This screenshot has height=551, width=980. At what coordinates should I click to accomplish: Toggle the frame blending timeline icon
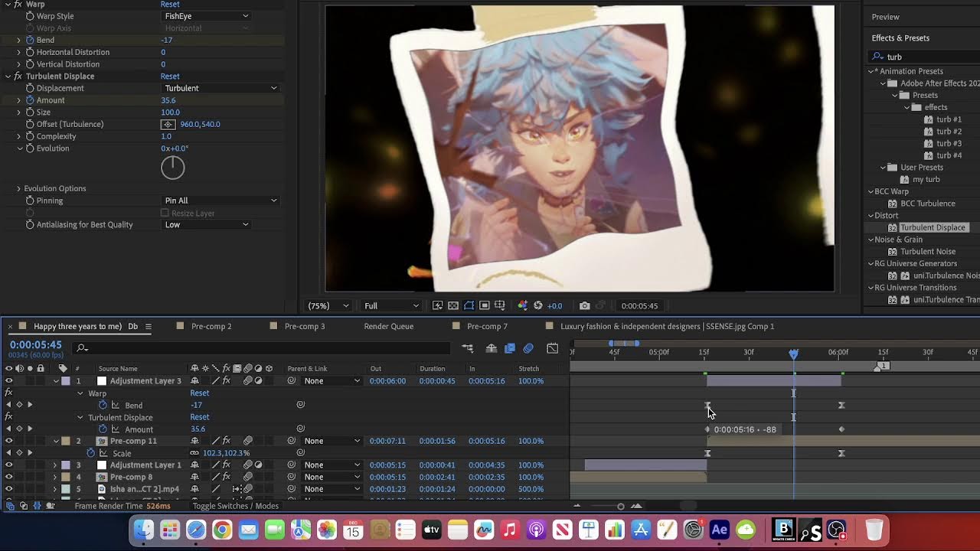[x=510, y=348]
